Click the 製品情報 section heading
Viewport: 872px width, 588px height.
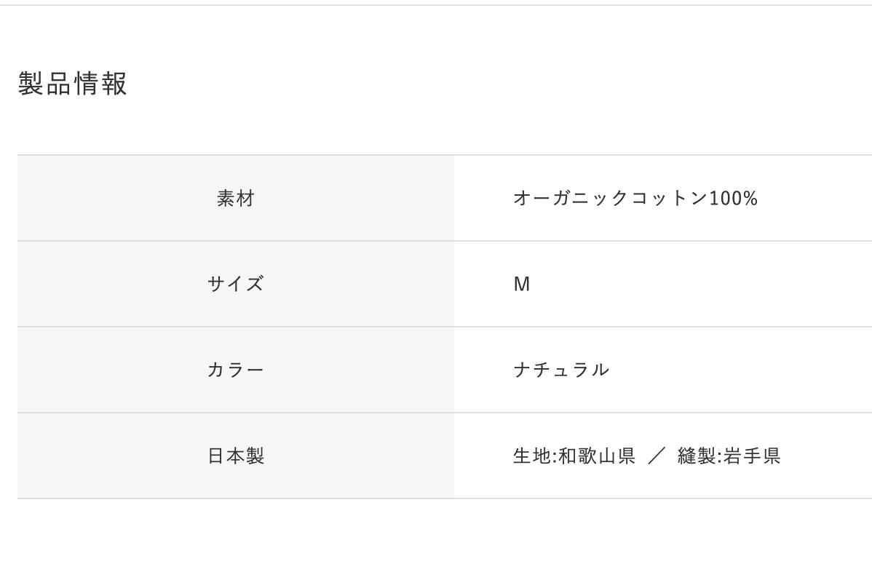[x=73, y=84]
